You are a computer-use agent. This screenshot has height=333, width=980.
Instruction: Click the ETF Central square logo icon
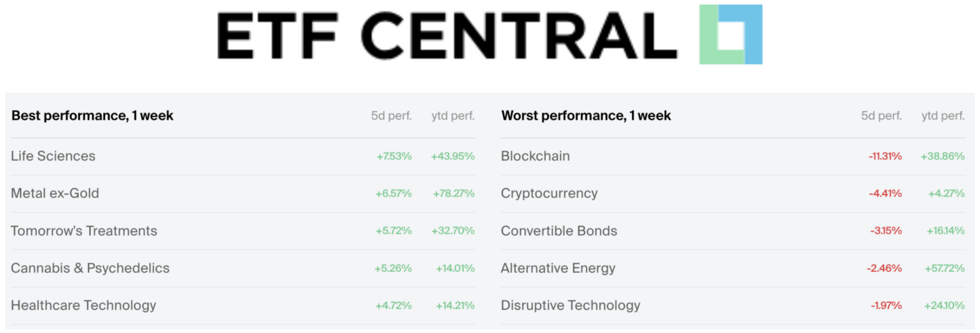[x=730, y=35]
